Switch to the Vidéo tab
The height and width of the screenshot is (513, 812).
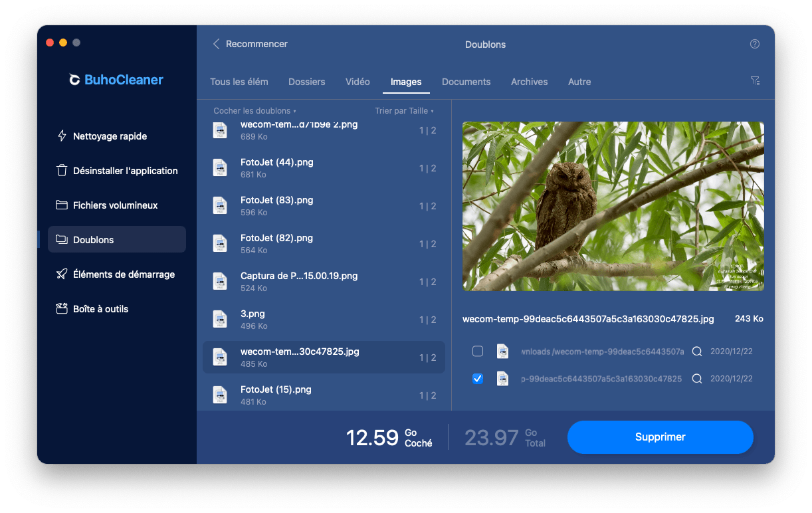[x=357, y=82]
